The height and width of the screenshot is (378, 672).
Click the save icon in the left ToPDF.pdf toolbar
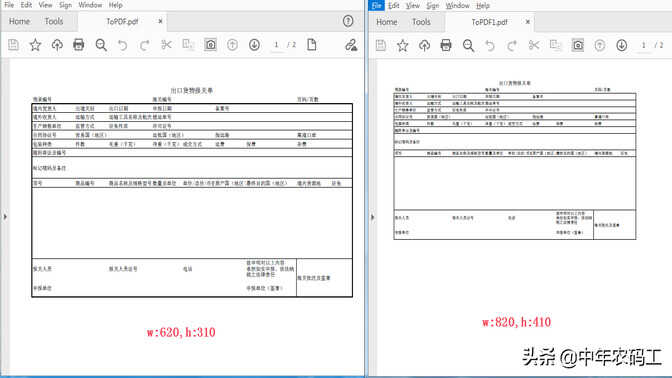click(x=13, y=45)
